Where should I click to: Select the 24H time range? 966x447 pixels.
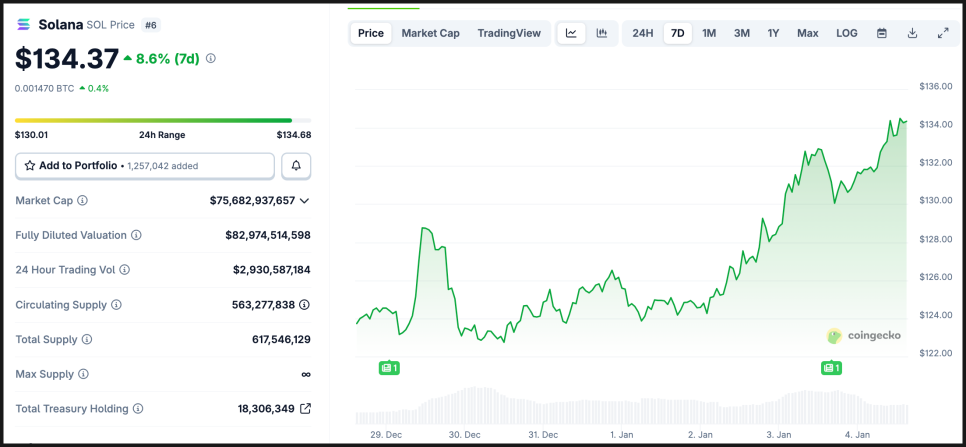click(642, 33)
